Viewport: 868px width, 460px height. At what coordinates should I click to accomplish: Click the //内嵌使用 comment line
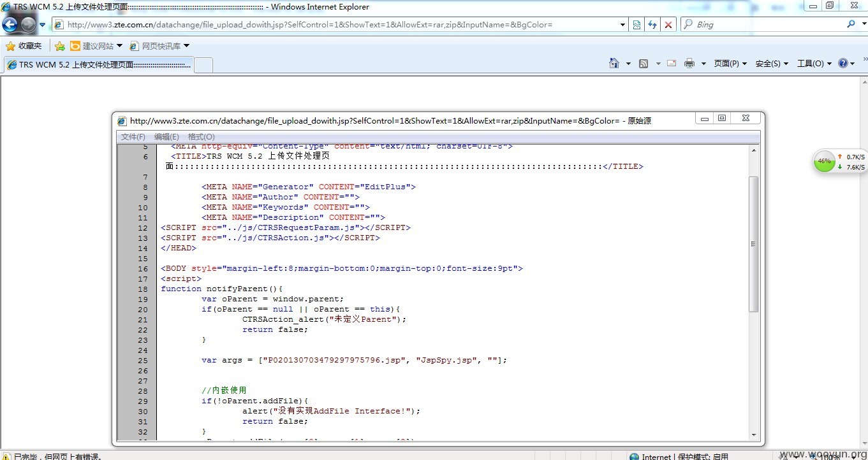[x=224, y=391]
